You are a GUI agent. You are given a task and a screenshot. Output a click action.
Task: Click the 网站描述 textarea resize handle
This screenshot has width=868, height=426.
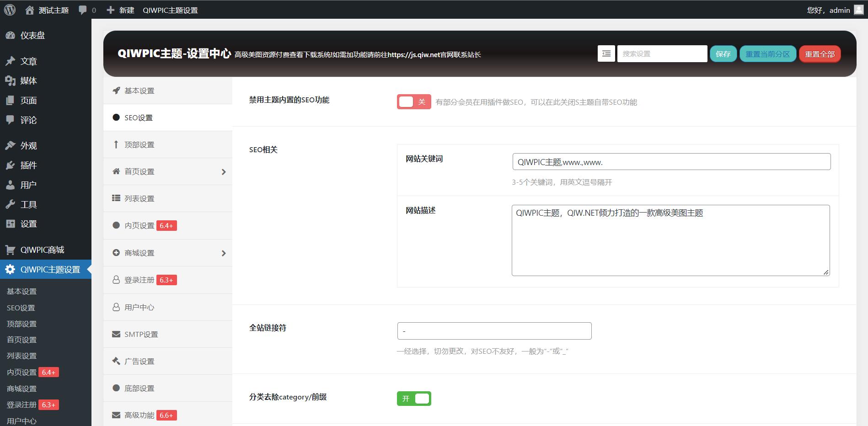point(826,272)
